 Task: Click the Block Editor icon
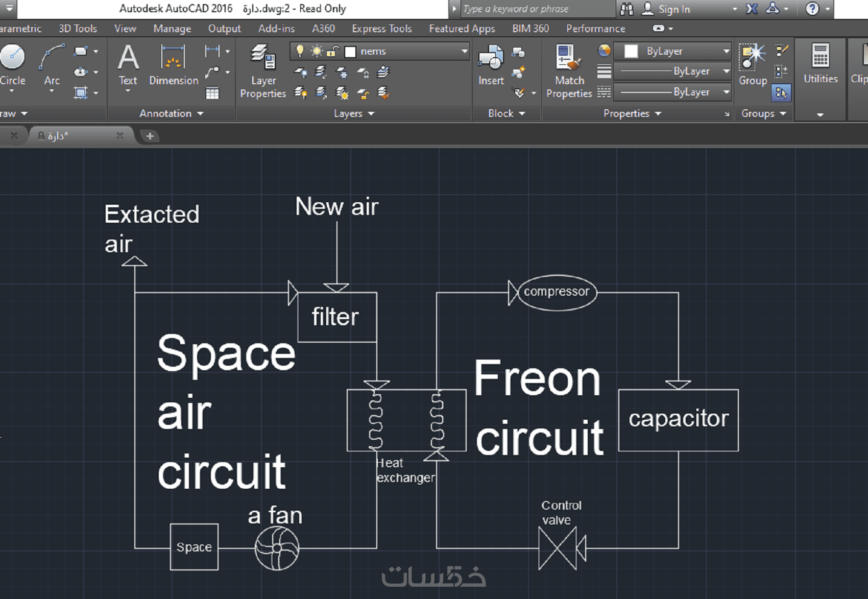(519, 72)
